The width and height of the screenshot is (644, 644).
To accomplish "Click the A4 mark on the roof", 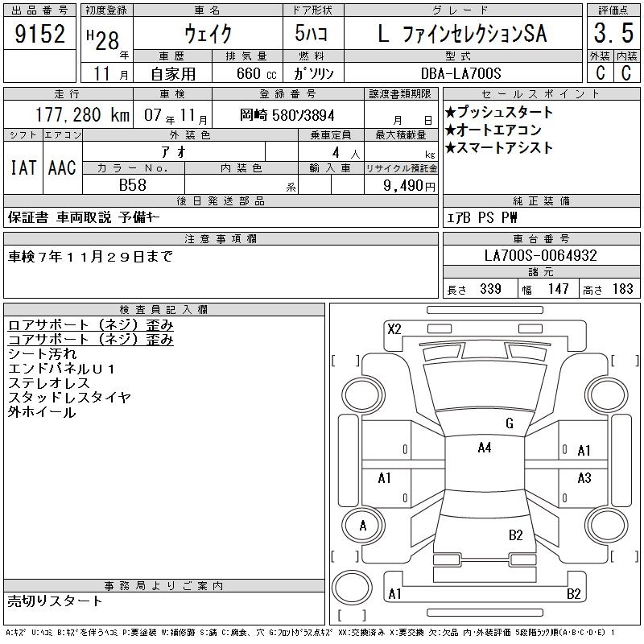I will (x=484, y=448).
